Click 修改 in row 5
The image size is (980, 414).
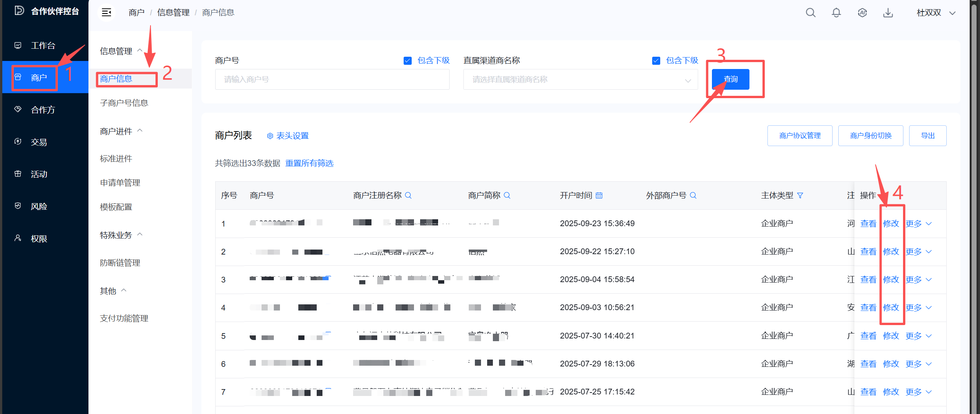point(891,336)
